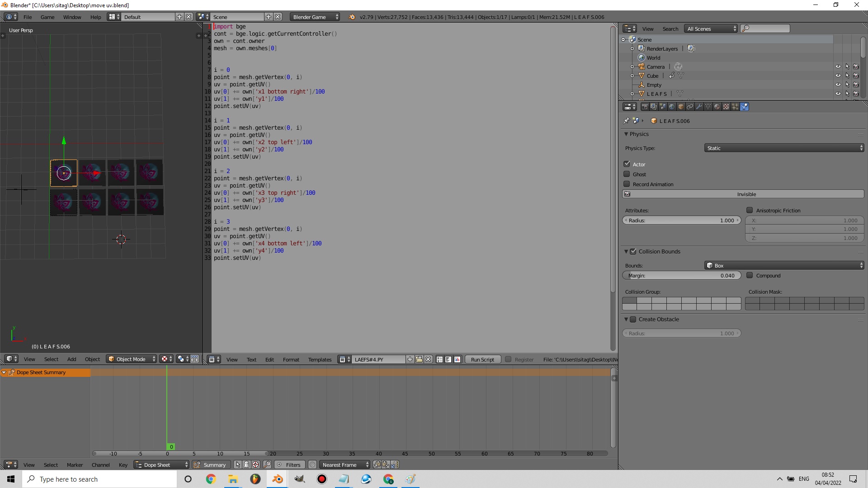Click the Invisible button
Viewport: 868px width, 488px height.
point(743,194)
